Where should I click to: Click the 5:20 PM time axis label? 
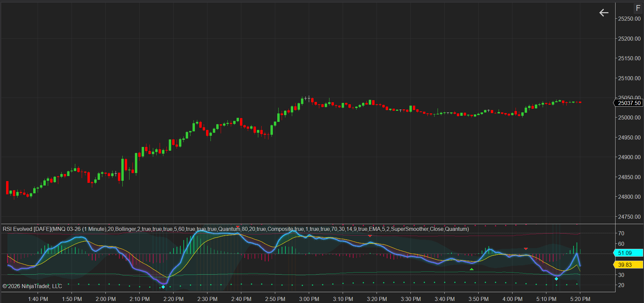click(580, 299)
